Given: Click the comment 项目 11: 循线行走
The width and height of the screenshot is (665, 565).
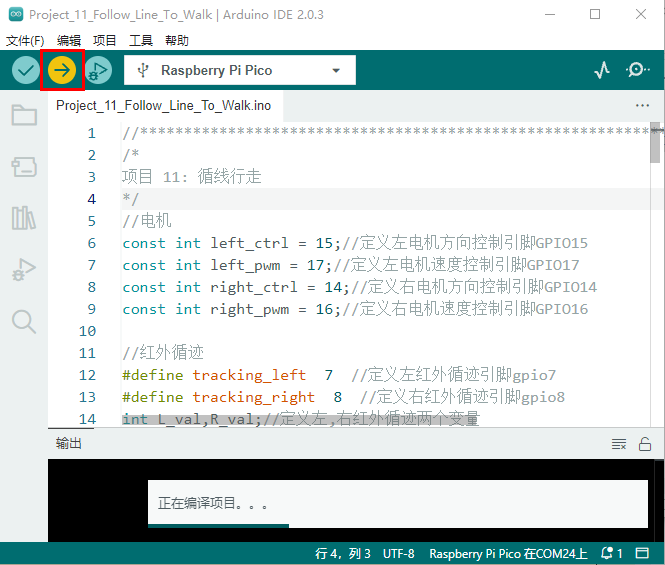Looking at the screenshot, I should tap(192, 177).
